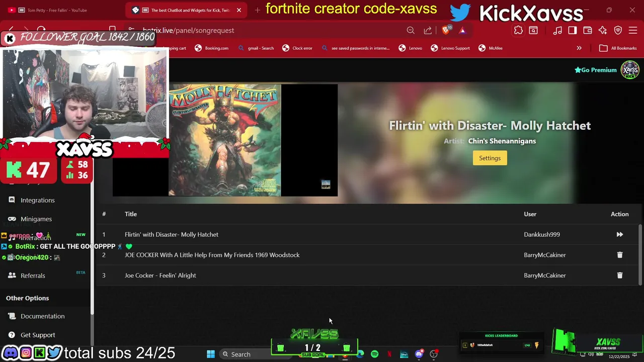Open the see saved passwords bookmark

click(x=355, y=48)
